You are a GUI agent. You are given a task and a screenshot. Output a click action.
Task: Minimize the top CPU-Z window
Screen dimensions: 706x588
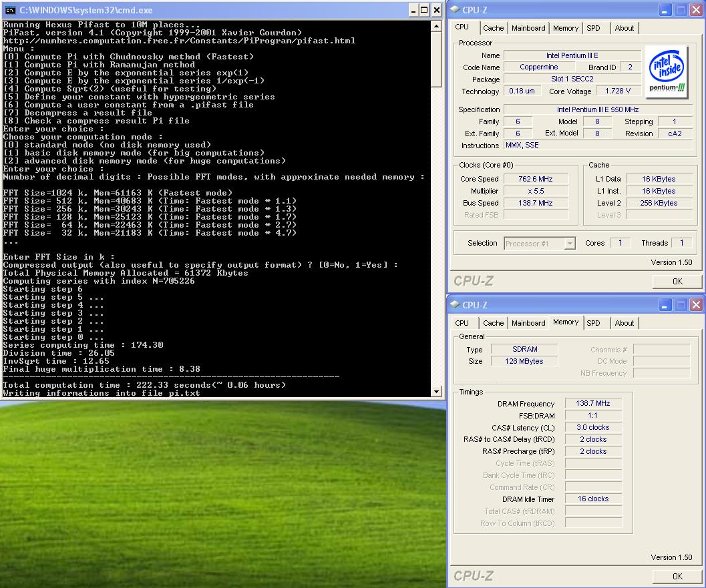[665, 10]
